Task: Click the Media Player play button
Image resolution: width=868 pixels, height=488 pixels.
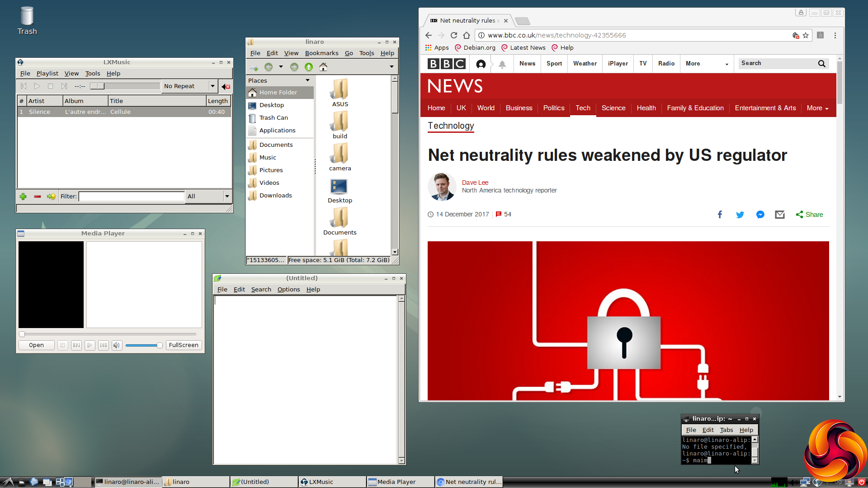Action: pos(90,345)
